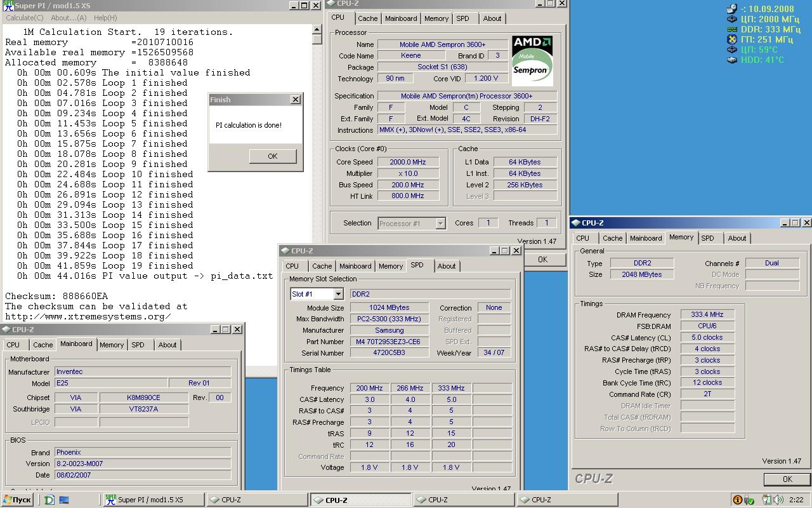Click the RAM module icon beside DDR: 333 МГц
The height and width of the screenshot is (508, 812).
(x=732, y=29)
